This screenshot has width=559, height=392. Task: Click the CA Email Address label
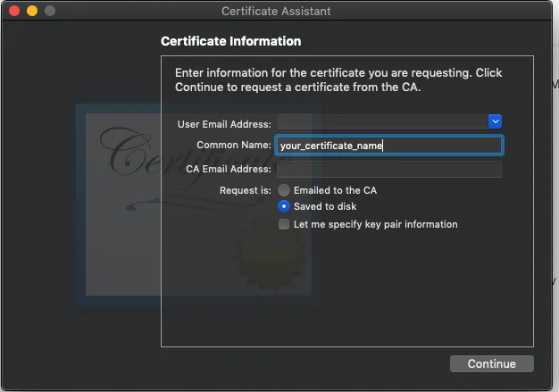pyautogui.click(x=229, y=169)
